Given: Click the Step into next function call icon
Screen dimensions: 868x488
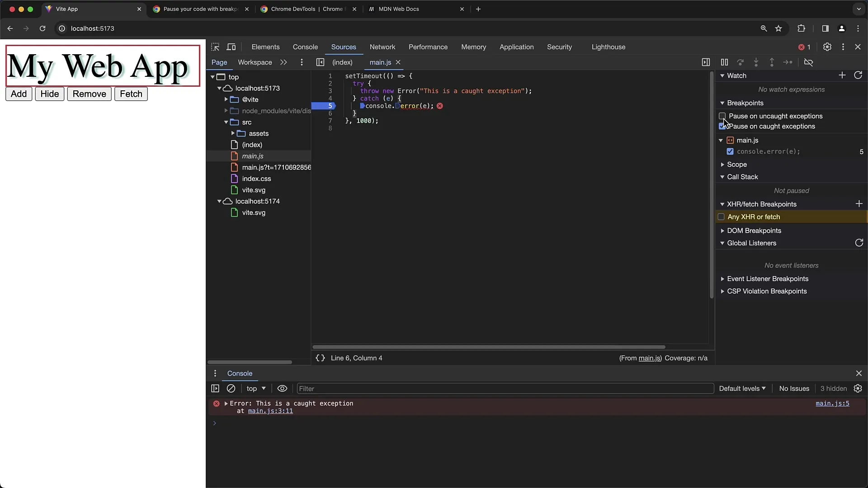Looking at the screenshot, I should pyautogui.click(x=756, y=62).
